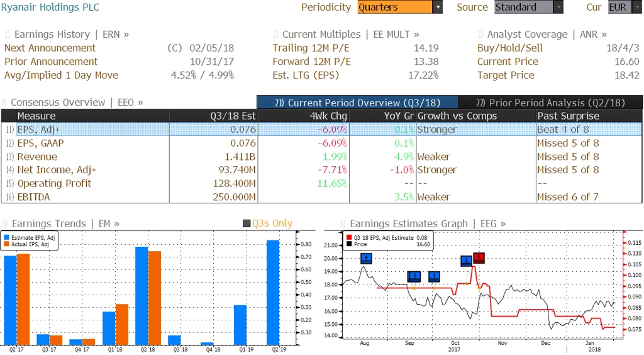644x355 pixels.
Task: Click the red Q3 18 EPS Estimate legend swatch
Action: pyautogui.click(x=349, y=237)
